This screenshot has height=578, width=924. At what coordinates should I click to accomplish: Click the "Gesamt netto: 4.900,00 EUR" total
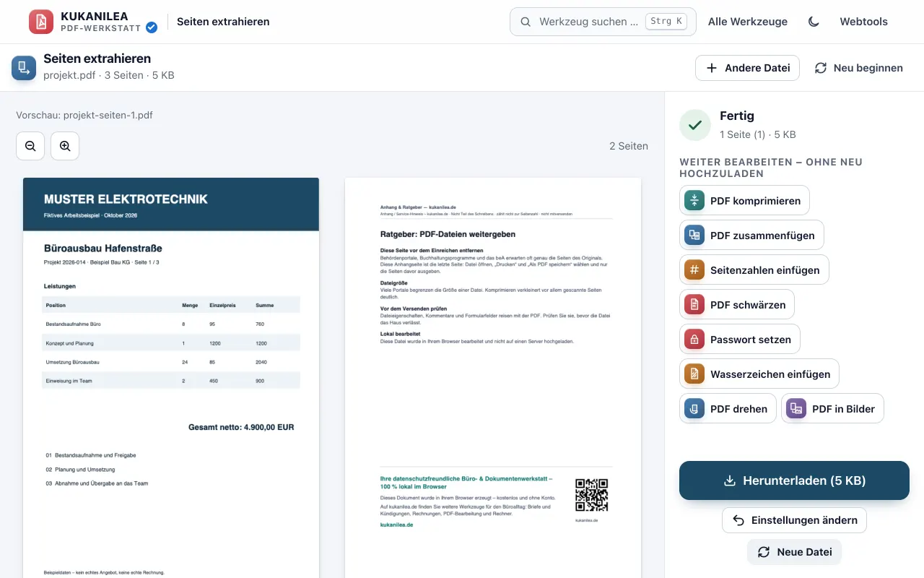click(x=241, y=427)
